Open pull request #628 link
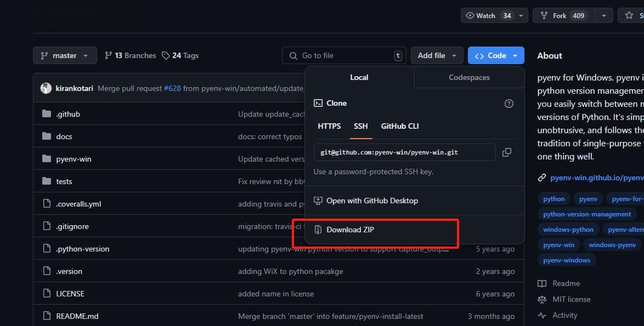The width and height of the screenshot is (644, 326). pos(172,88)
